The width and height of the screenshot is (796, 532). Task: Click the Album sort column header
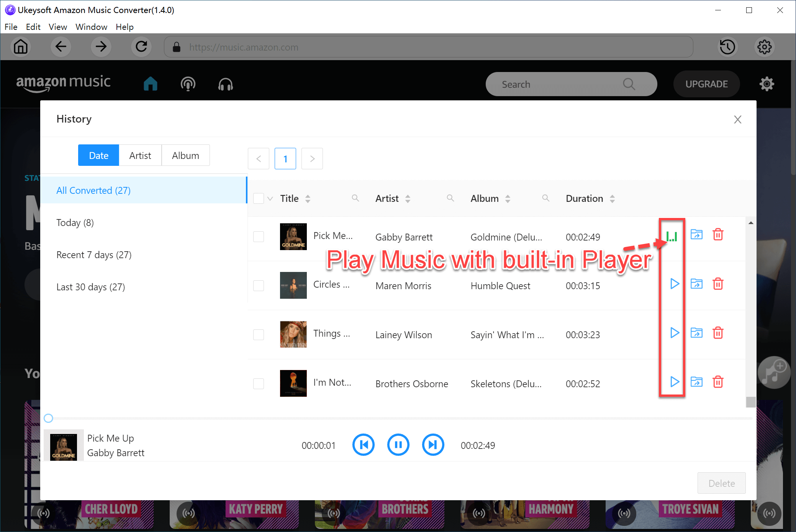pyautogui.click(x=490, y=198)
